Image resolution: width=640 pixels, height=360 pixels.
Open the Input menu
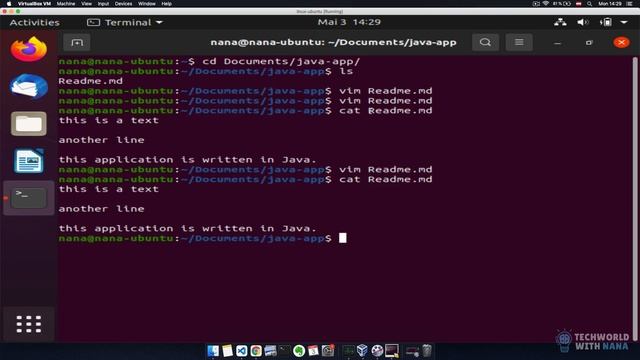103,4
